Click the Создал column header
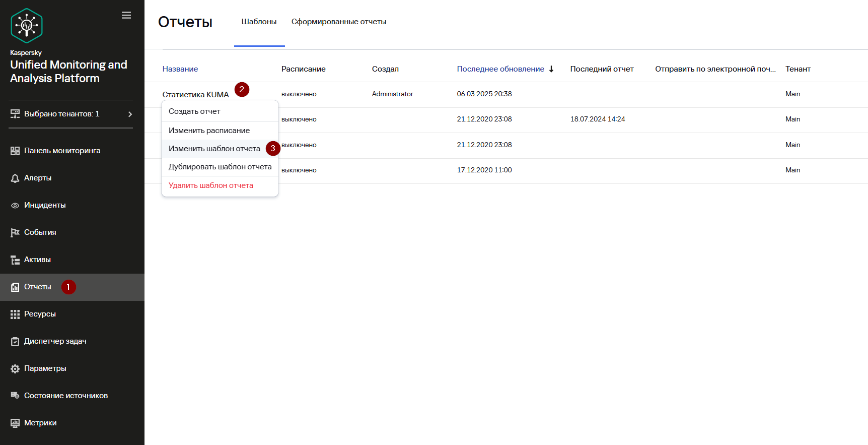This screenshot has height=445, width=868. [x=385, y=69]
